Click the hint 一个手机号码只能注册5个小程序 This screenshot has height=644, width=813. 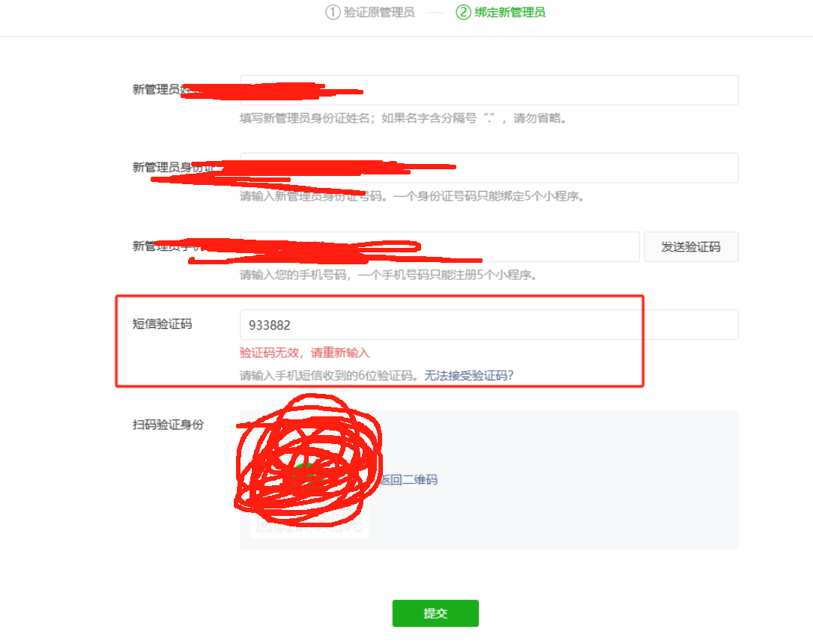click(447, 275)
